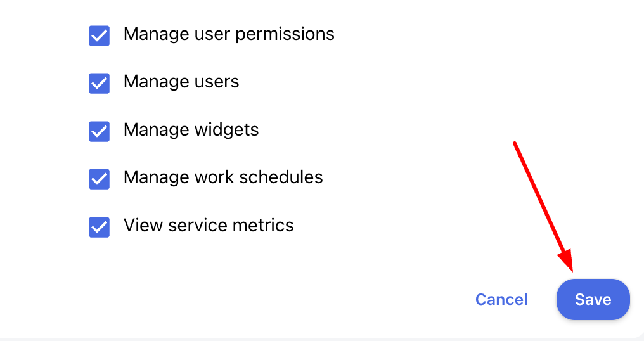This screenshot has width=644, height=341.
Task: Select the "Manage widgets" label text
Action: pos(191,130)
